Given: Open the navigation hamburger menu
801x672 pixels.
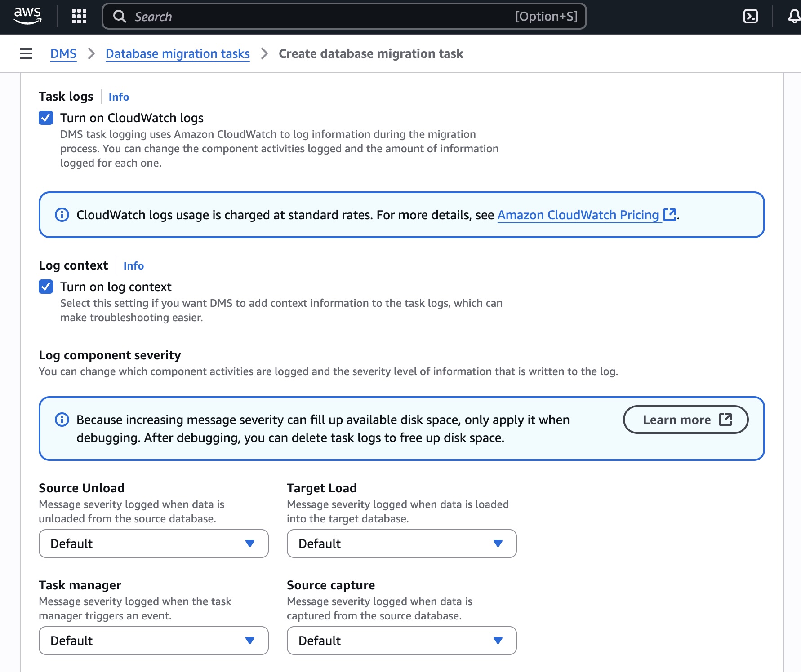Looking at the screenshot, I should [x=26, y=53].
